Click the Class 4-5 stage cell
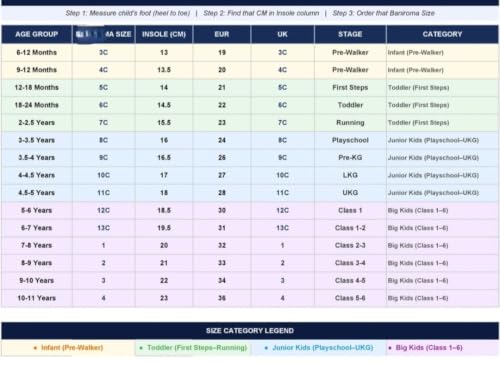This screenshot has width=500, height=365. pos(350,281)
